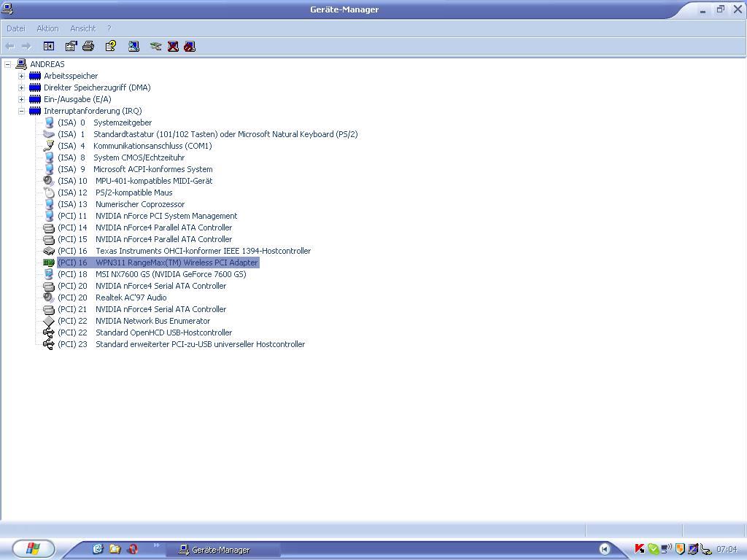The image size is (747, 560).
Task: Select WPN311 RangeMax(TM) Wireless PCI Adapter
Action: (x=158, y=262)
